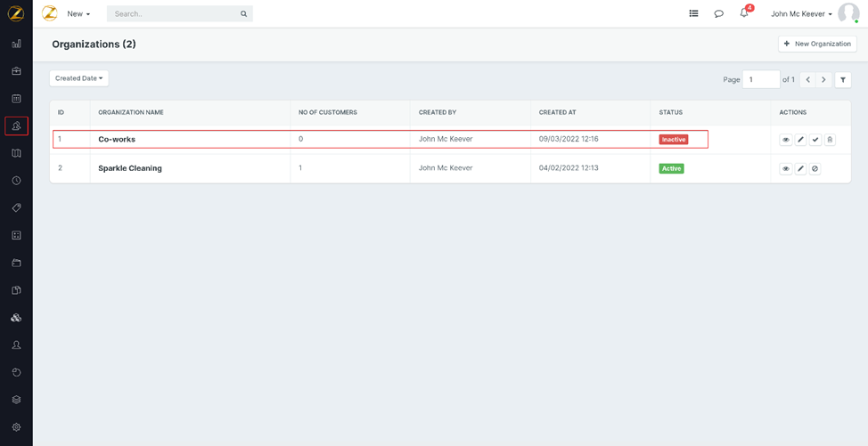Click the ORGANIZATION NAME column header
This screenshot has width=868, height=446.
[131, 112]
